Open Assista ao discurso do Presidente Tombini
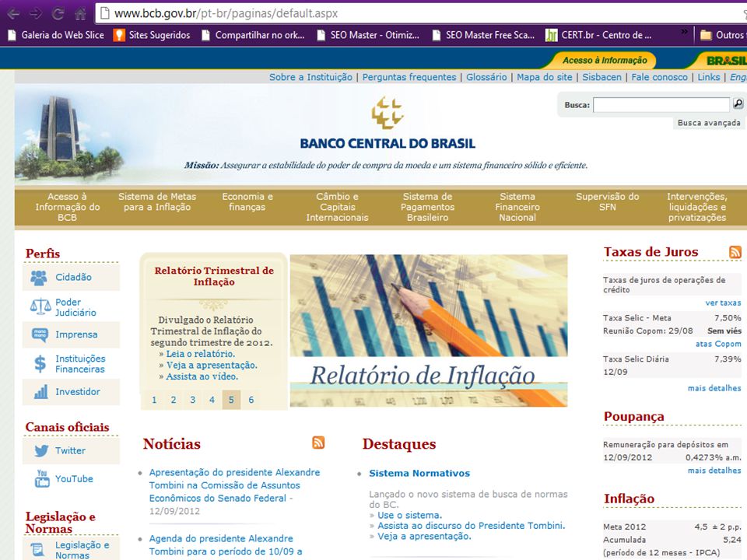 472,526
